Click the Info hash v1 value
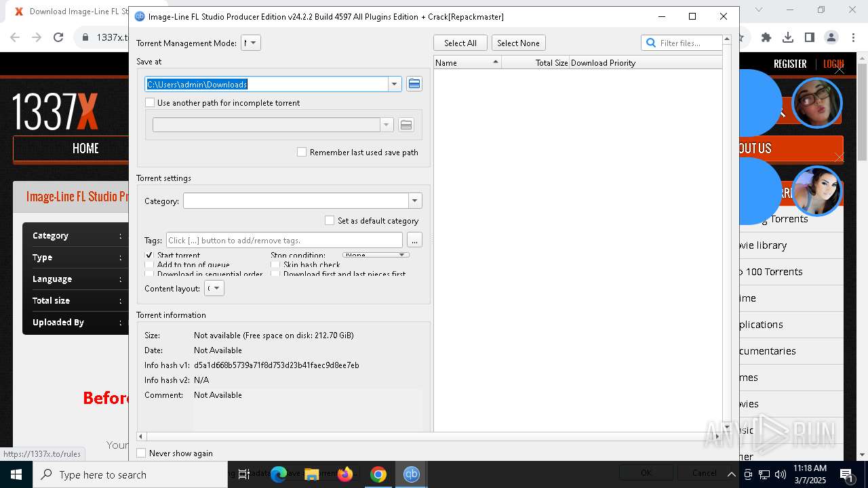868x488 pixels. pyautogui.click(x=277, y=365)
